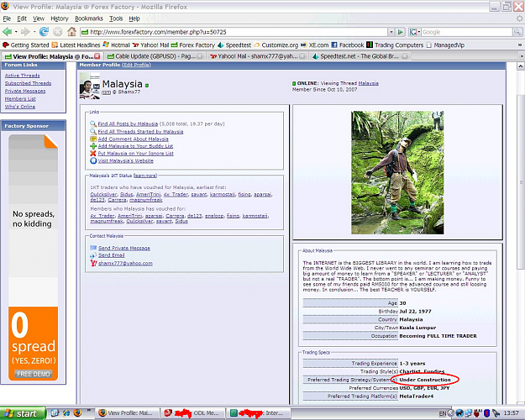Click the search magnifier icon in the Google box
Screen dimensions: 525x420
517,32
